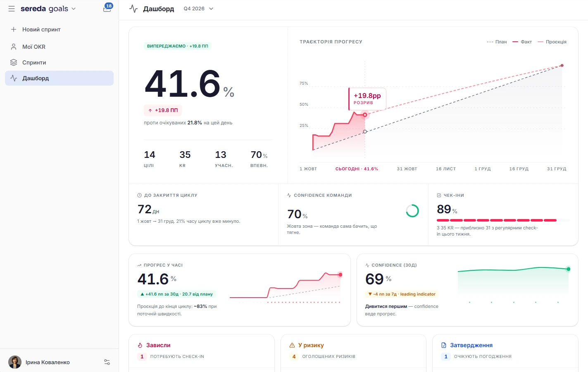Open Мої OKR in sidebar
Screen dimensions: 588x372
pos(59,47)
